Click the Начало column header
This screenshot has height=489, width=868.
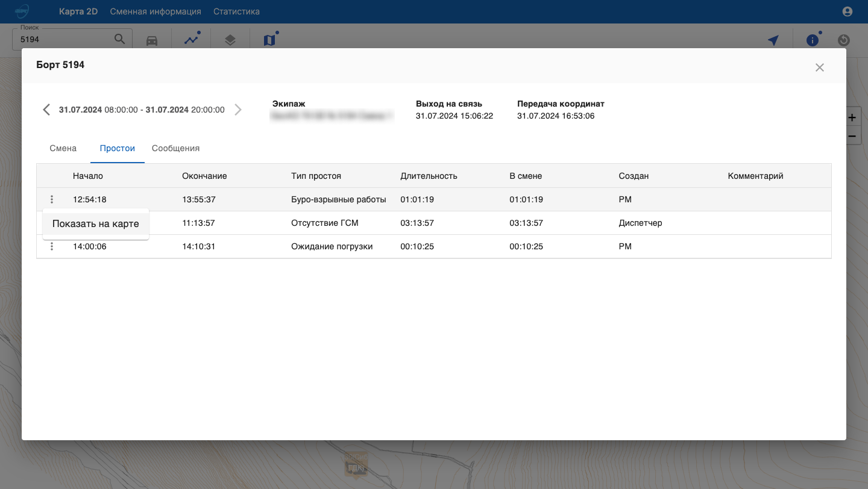tap(88, 176)
